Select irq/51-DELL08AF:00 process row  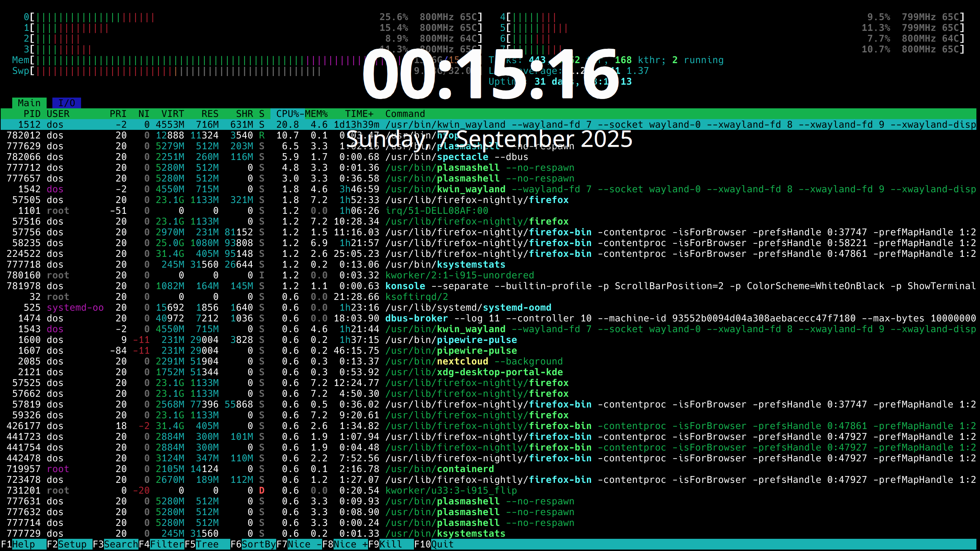(489, 211)
